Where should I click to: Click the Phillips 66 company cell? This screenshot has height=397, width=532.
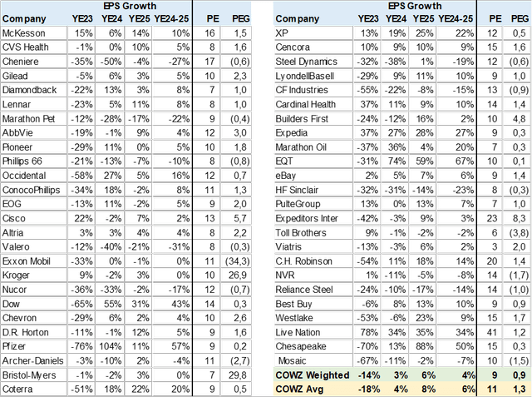point(33,161)
